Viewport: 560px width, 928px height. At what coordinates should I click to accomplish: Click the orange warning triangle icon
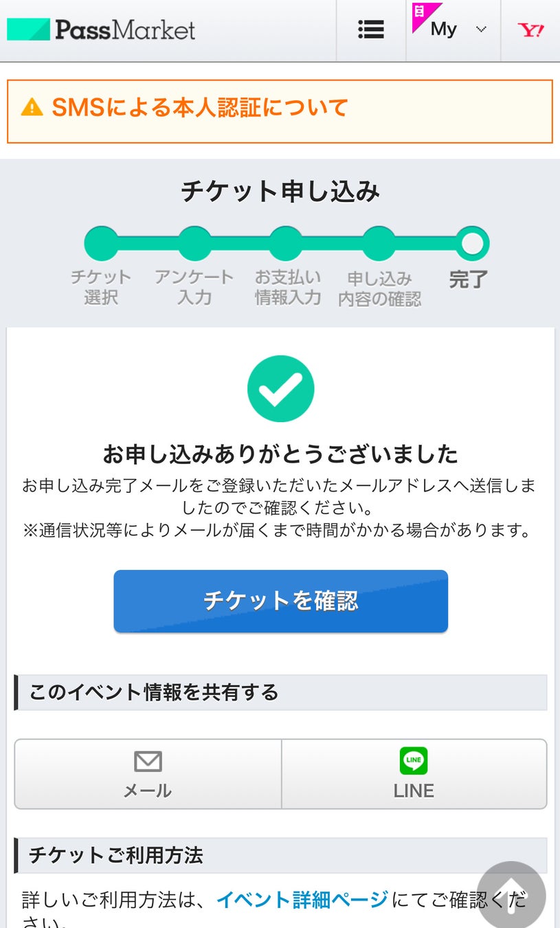click(32, 108)
